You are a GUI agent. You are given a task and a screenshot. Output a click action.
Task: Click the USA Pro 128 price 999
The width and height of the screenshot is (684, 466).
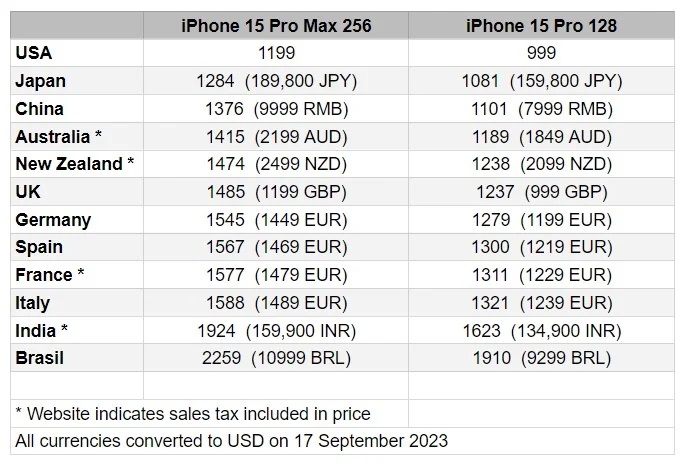click(x=541, y=53)
